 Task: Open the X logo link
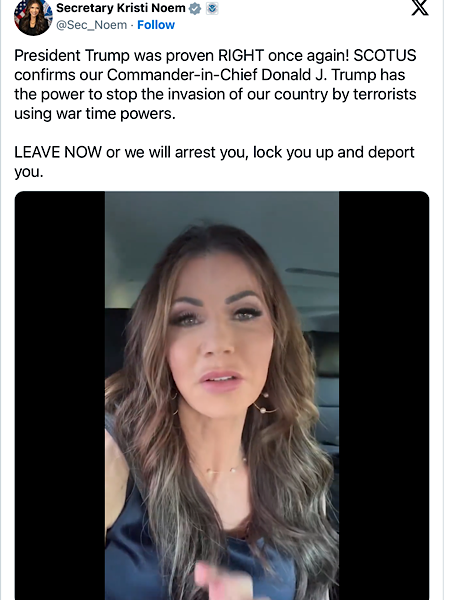tap(420, 8)
